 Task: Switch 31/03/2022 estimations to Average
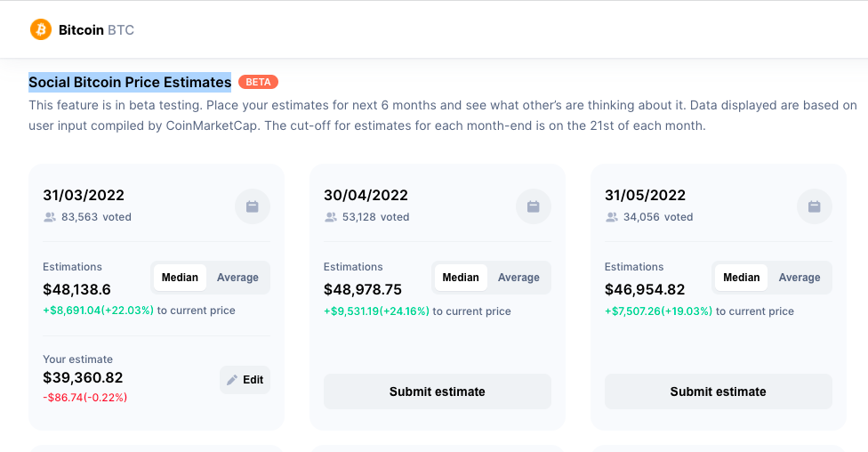[237, 278]
